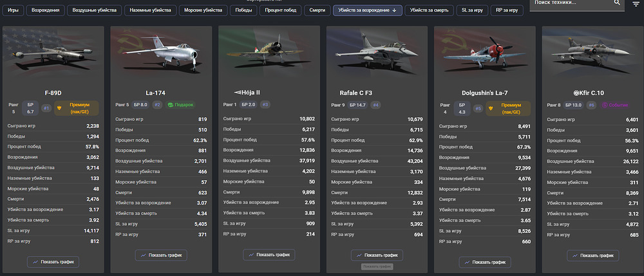
Task: Click the F-89D premium crown badge
Action: [x=77, y=108]
